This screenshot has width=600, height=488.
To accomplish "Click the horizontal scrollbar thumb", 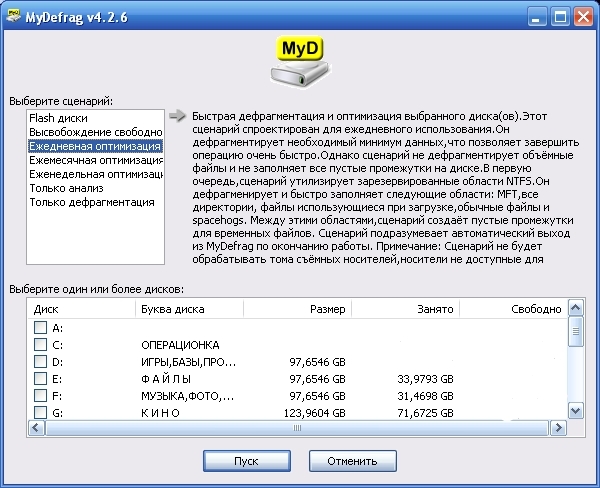I will [297, 428].
